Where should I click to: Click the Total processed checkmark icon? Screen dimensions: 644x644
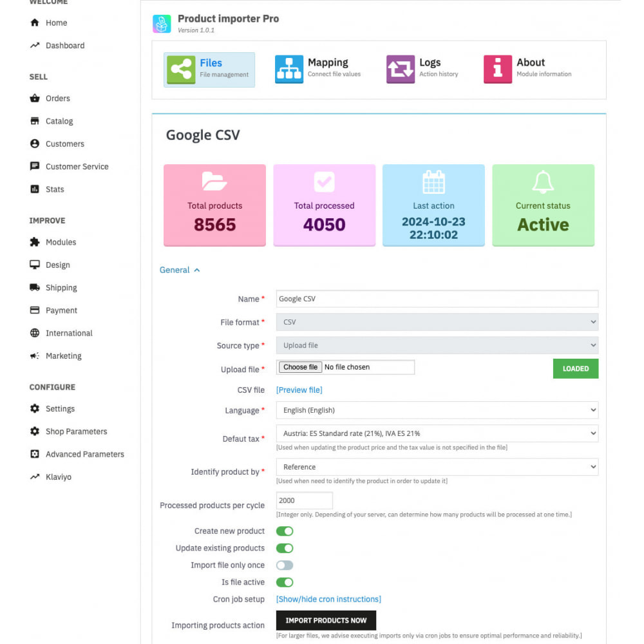point(324,182)
